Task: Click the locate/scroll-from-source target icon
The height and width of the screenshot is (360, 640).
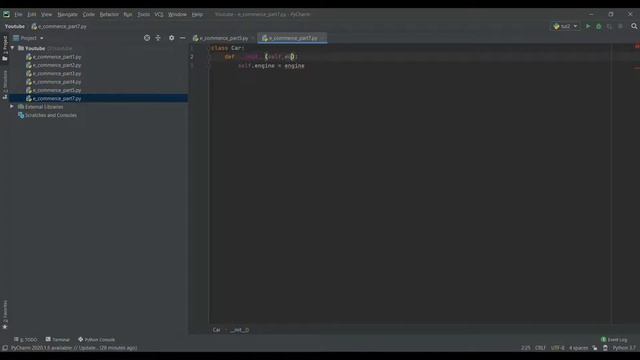Action: coord(147,38)
